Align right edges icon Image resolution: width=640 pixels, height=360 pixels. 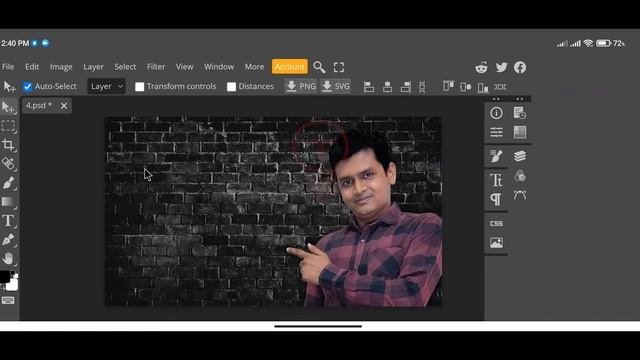pyautogui.click(x=406, y=87)
